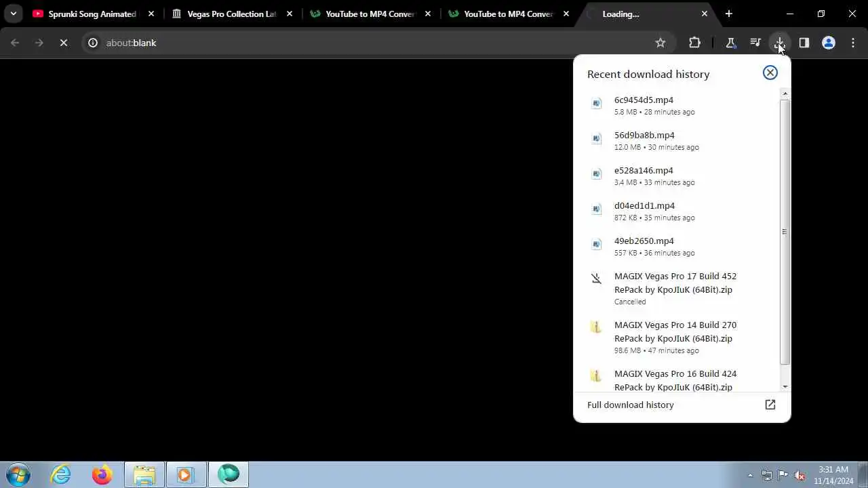Open the Windows Start menu
Screen dimensions: 868x488
click(x=18, y=474)
